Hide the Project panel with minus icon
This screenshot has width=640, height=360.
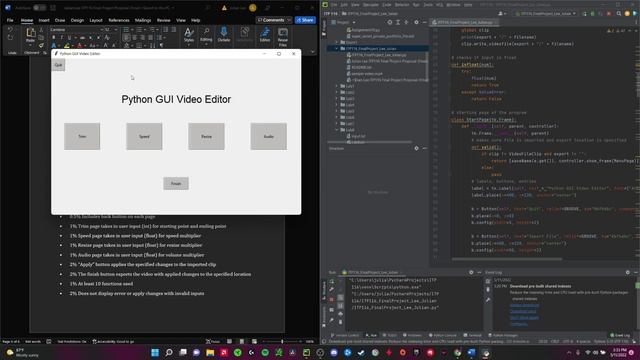point(424,22)
